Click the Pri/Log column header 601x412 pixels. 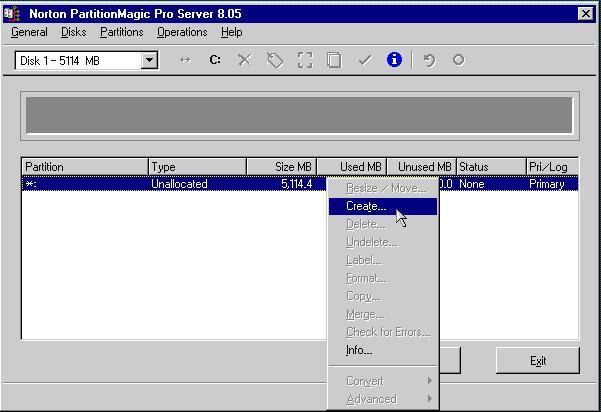[x=552, y=167]
